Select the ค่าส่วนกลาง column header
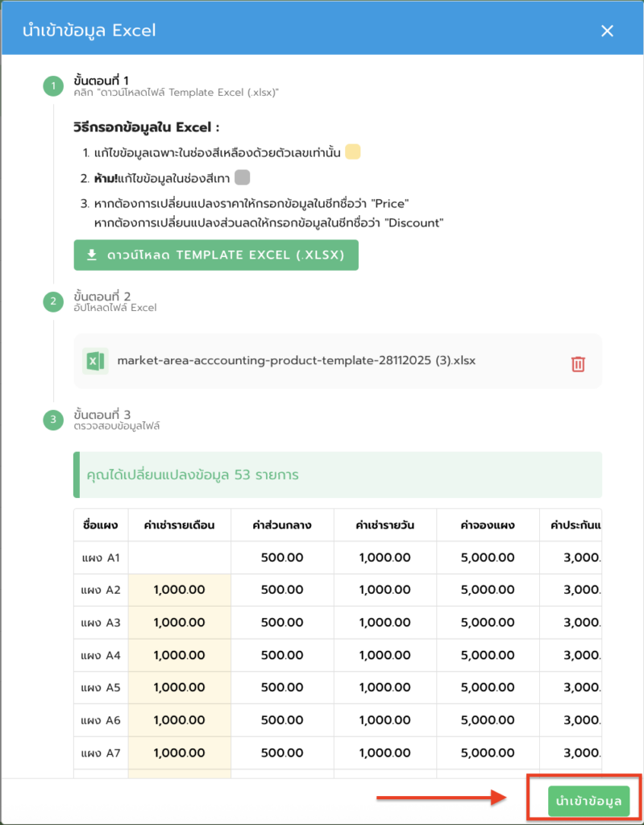Image resolution: width=644 pixels, height=825 pixels. point(282,524)
